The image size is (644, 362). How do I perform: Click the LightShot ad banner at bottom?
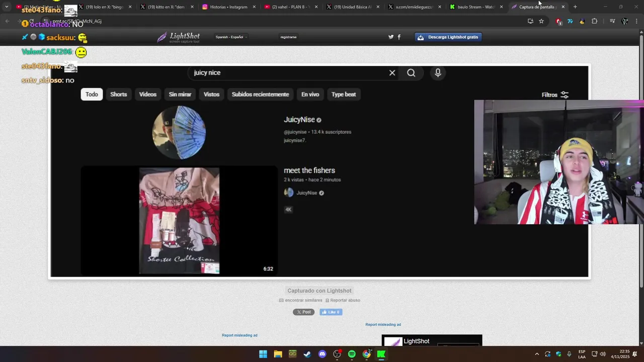click(x=432, y=340)
